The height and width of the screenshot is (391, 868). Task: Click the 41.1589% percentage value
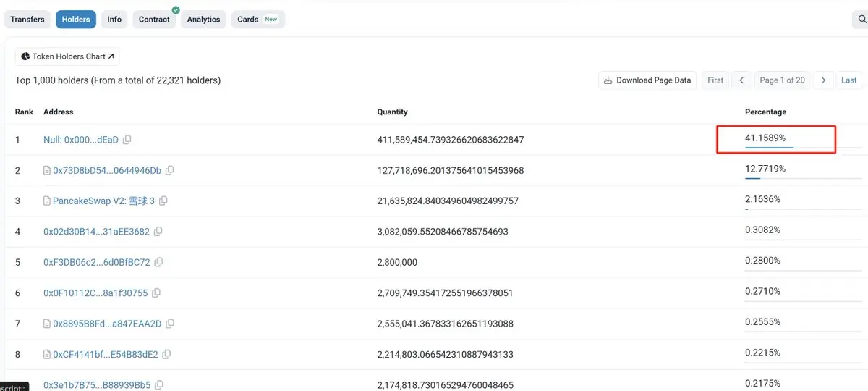pos(765,138)
